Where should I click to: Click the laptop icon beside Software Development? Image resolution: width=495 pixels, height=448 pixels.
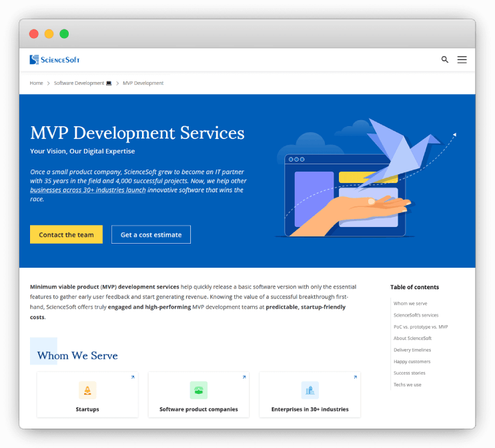[x=109, y=83]
